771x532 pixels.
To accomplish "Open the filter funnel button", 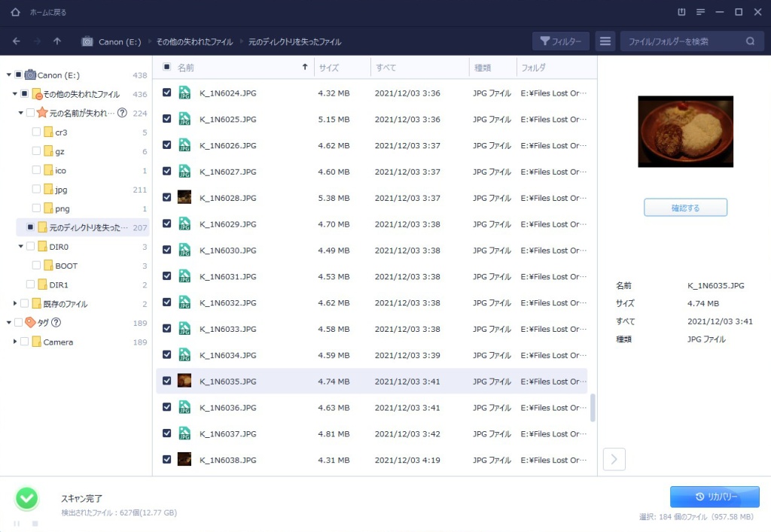I will point(561,41).
